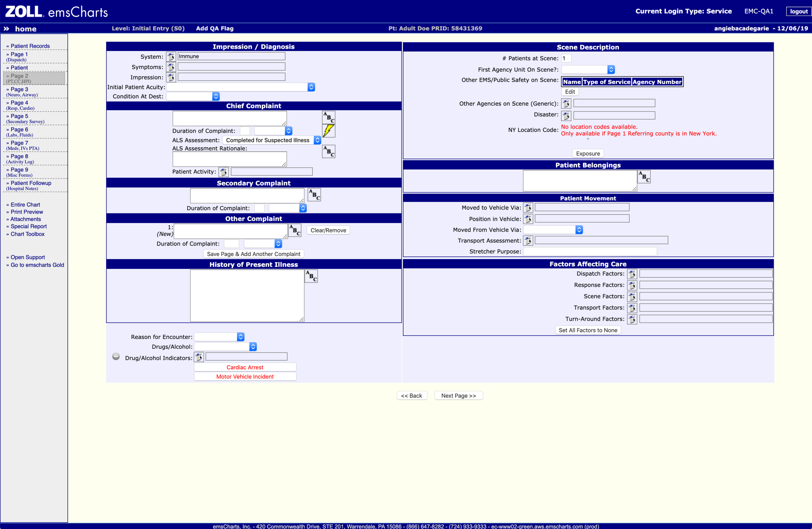This screenshot has height=529, width=812.
Task: Open the Patient Activity pick-list icon
Action: point(223,171)
